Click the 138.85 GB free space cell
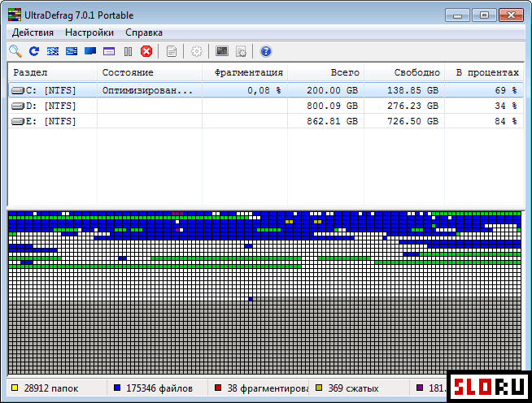 (412, 90)
